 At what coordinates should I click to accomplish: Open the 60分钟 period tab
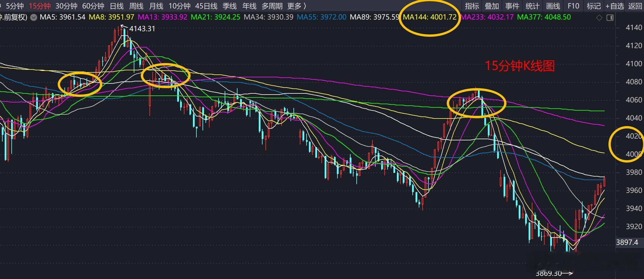tap(93, 6)
